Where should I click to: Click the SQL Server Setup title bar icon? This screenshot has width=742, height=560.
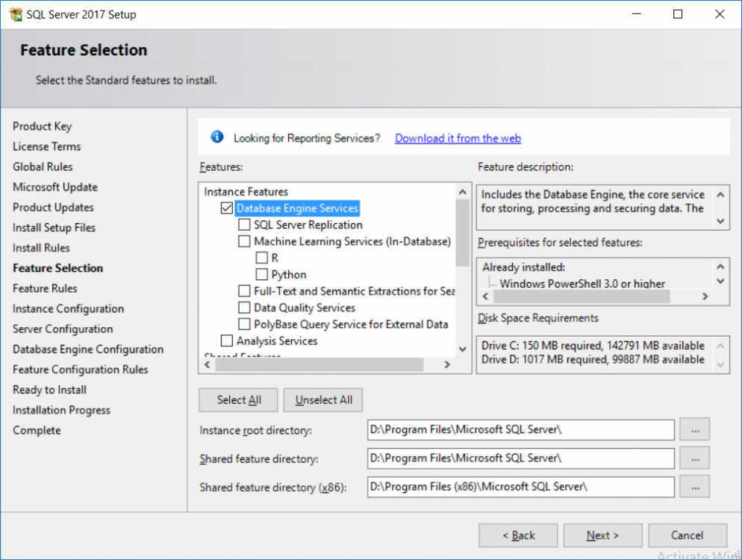coord(16,15)
